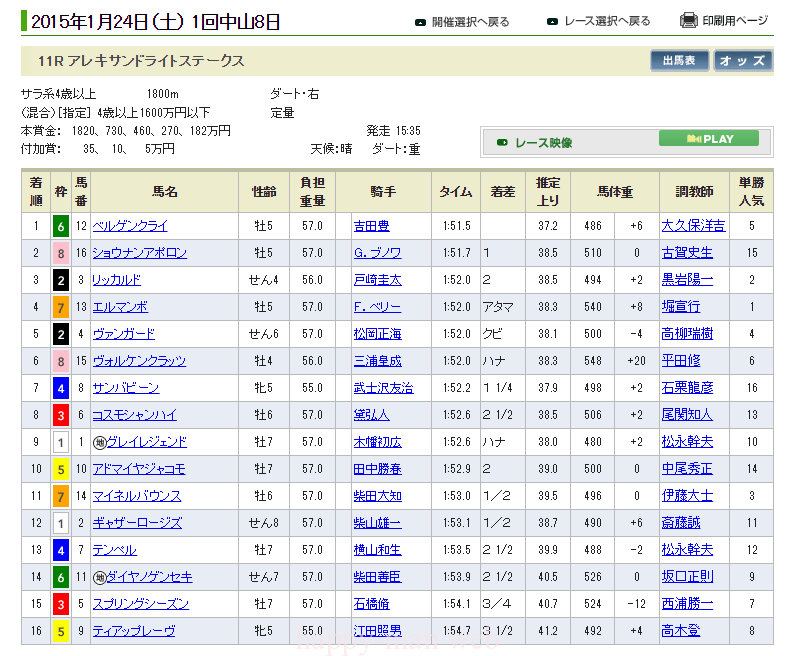Open horse ギャザーロージズ

click(x=137, y=523)
